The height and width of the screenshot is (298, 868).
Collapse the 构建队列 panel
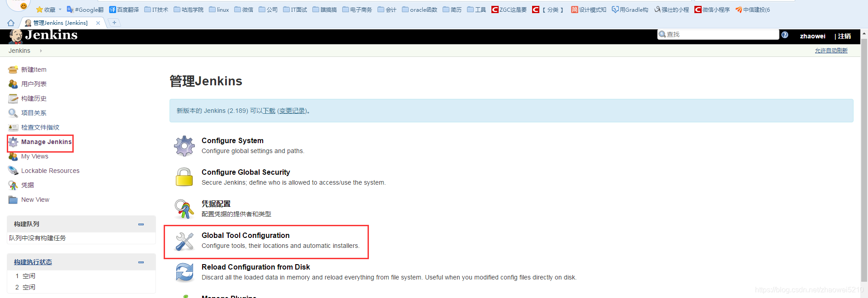tap(141, 224)
